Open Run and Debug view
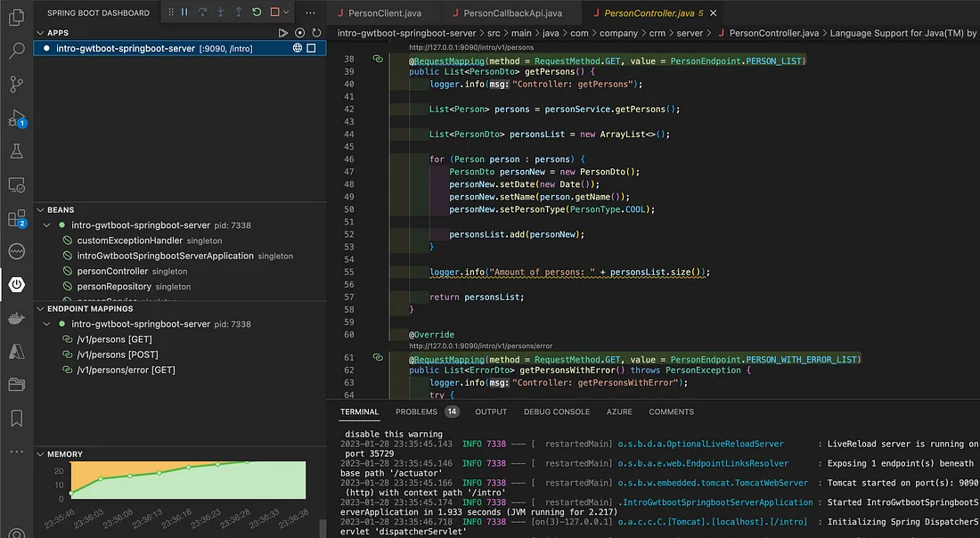This screenshot has height=538, width=980. pos(17,118)
